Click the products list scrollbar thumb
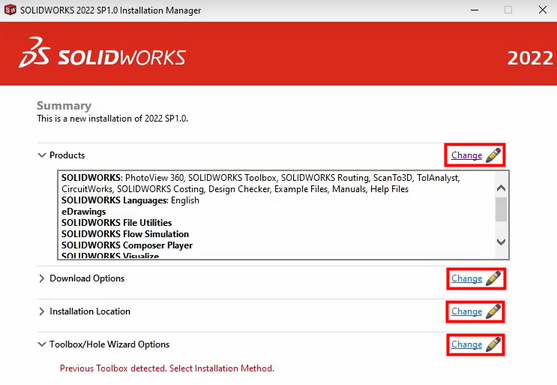 pos(501,209)
